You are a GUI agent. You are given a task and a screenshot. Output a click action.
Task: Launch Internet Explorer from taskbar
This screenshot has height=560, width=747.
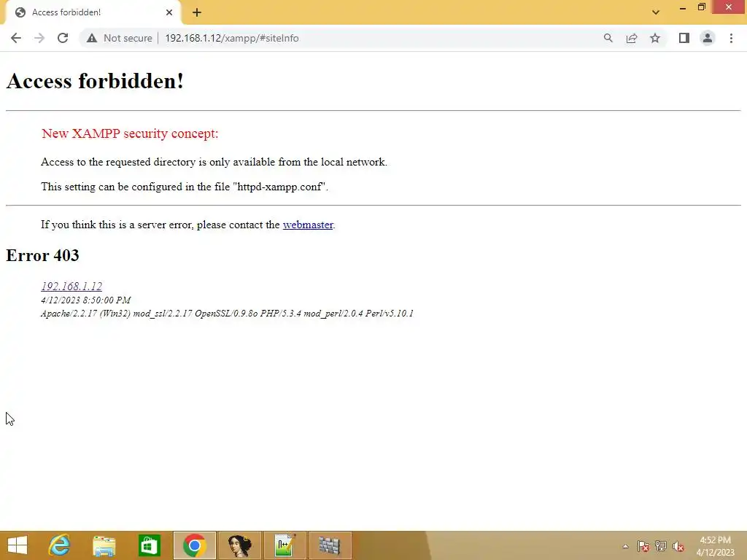[x=60, y=545]
